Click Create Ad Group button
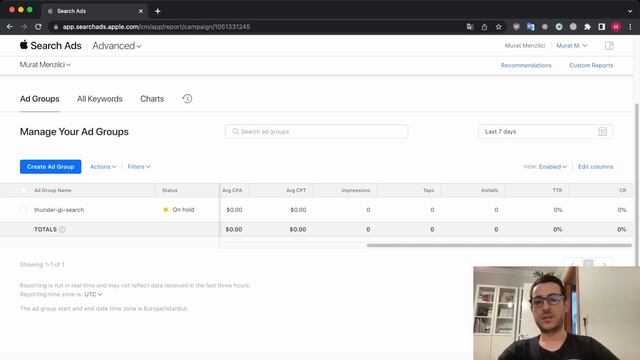Image resolution: width=640 pixels, height=360 pixels. [51, 167]
